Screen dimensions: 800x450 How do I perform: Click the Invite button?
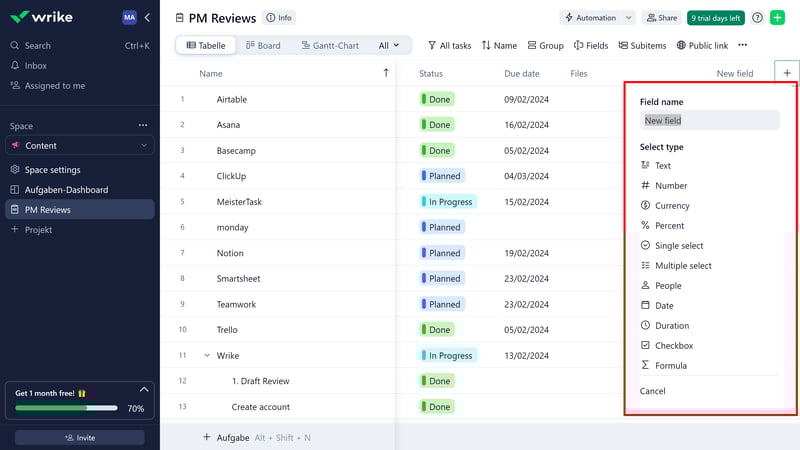[x=80, y=437]
